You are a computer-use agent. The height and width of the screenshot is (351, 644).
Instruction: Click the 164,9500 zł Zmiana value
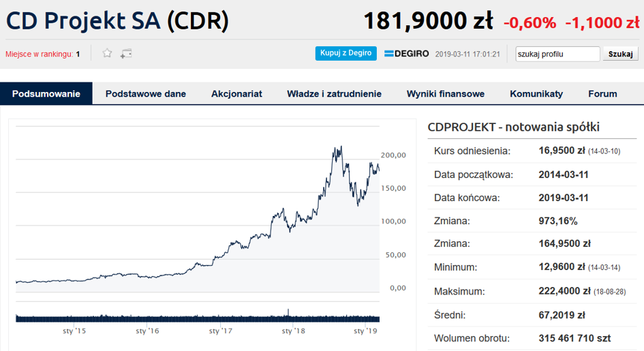pos(564,243)
